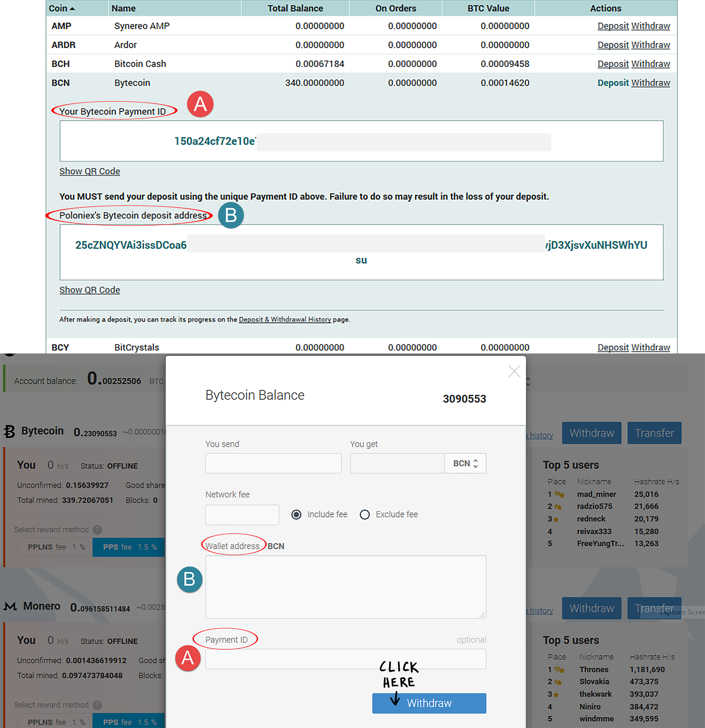Select the Include fee radio option
The image size is (705, 728).
296,514
